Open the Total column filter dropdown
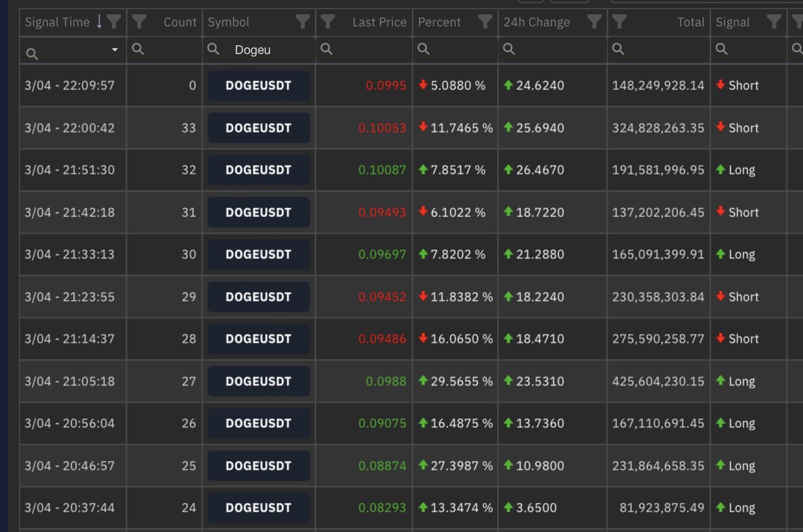 [x=619, y=22]
